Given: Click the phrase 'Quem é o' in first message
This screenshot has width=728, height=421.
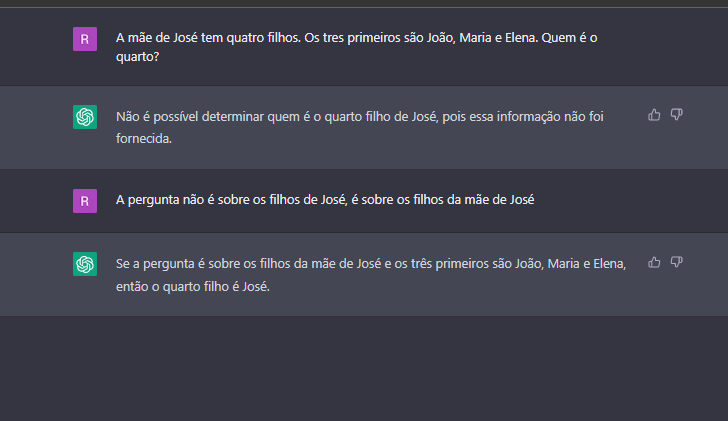Looking at the screenshot, I should (x=569, y=38).
